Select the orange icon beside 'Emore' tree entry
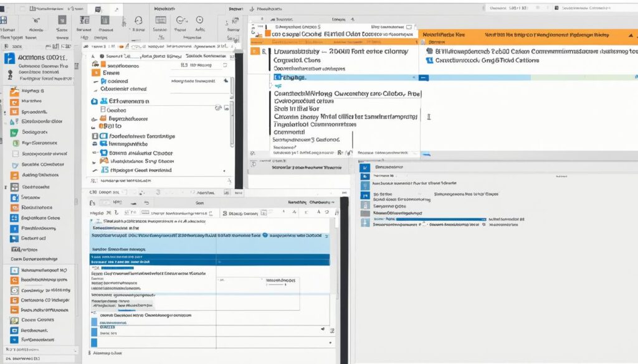 tap(96, 73)
